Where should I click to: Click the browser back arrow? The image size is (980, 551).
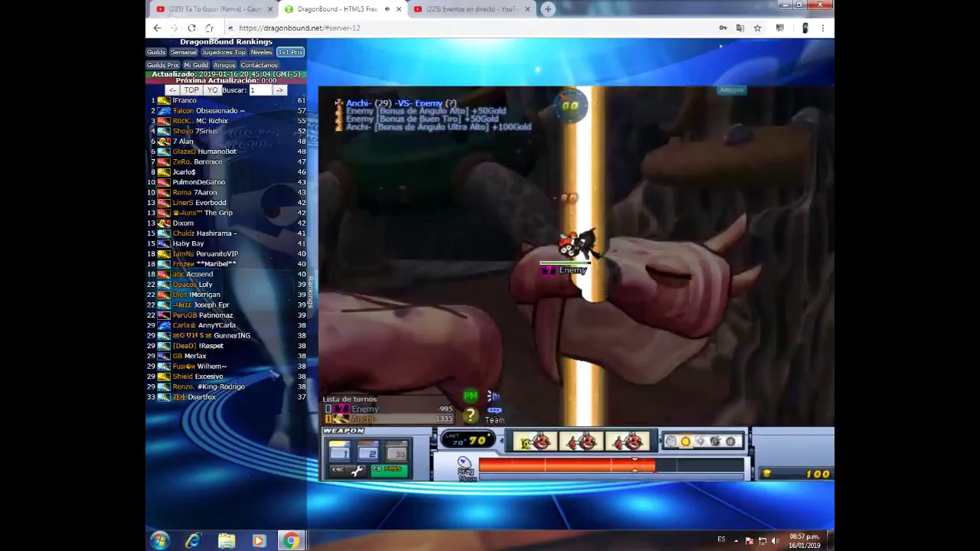point(157,28)
